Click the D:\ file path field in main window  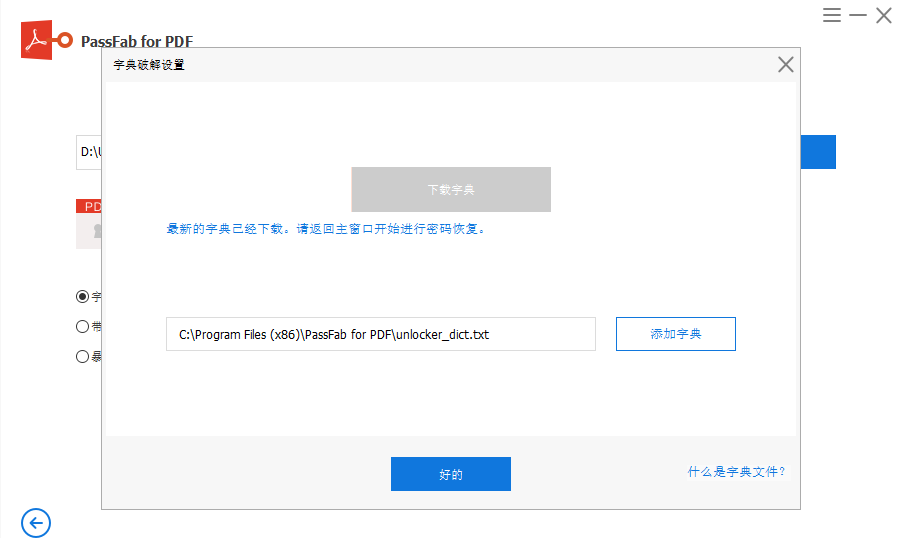(x=89, y=152)
